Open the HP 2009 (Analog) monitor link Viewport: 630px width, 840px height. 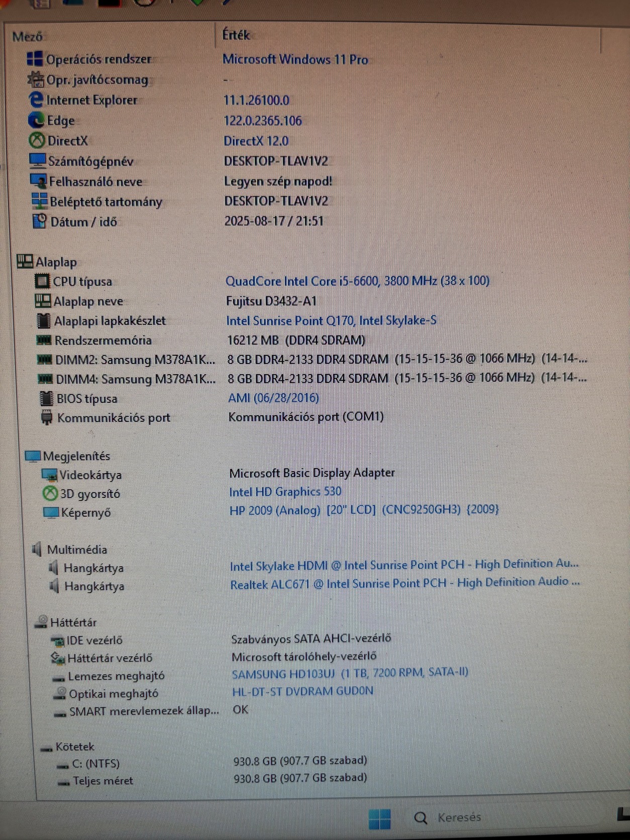(364, 509)
